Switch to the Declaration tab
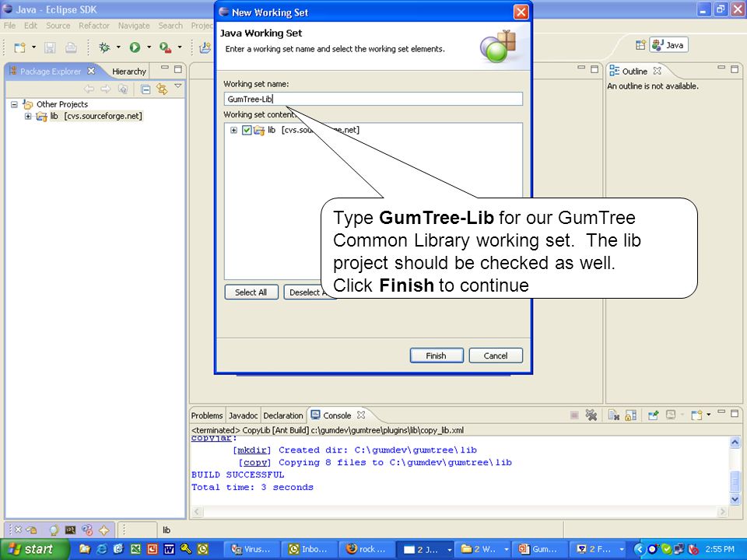This screenshot has width=747, height=560. click(x=283, y=415)
